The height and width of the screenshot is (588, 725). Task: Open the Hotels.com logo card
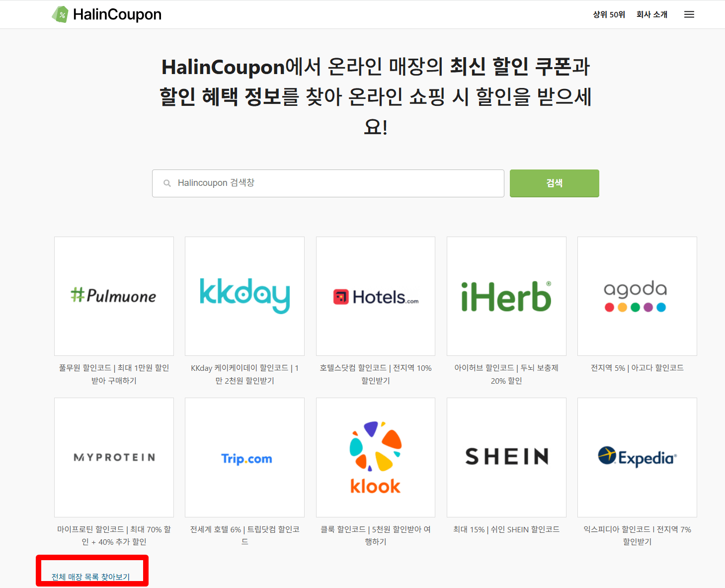coord(376,296)
